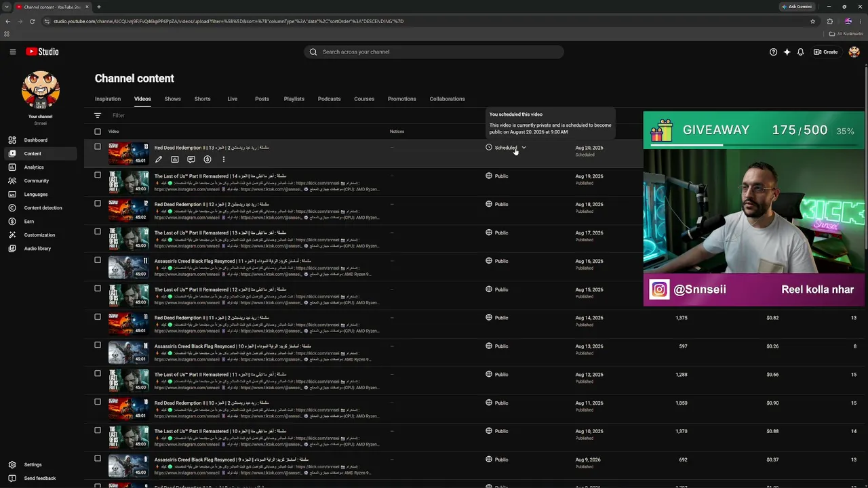Open the Collaborations tab
Viewport: 868px width, 488px height.
(448, 99)
